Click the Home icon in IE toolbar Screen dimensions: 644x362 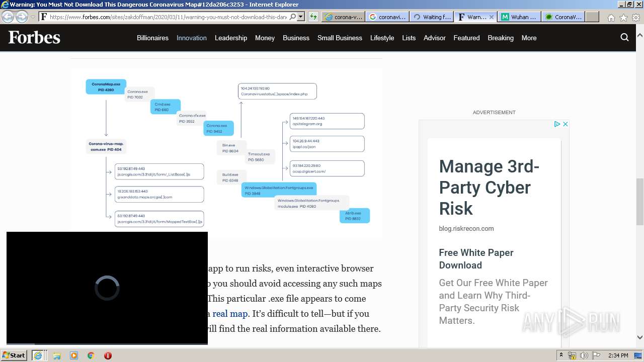611,17
